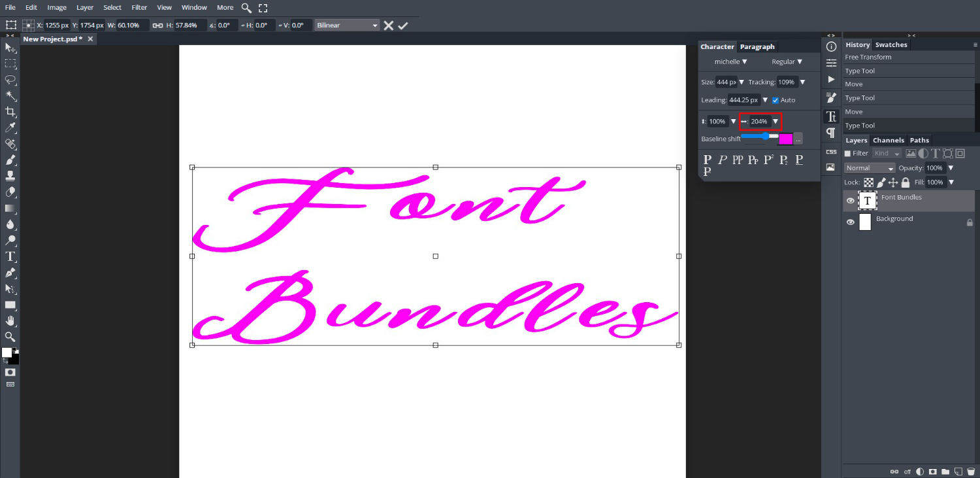Screen dimensions: 980x478
Task: Toggle underline text style button
Action: coord(799,160)
